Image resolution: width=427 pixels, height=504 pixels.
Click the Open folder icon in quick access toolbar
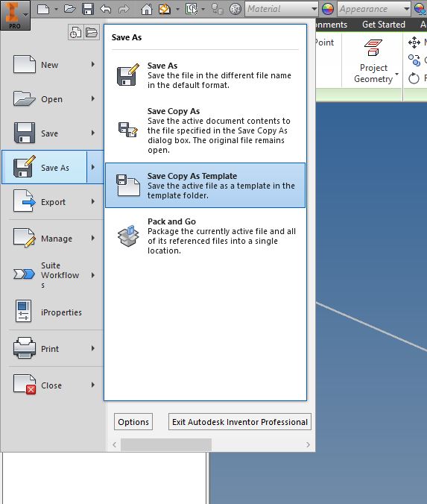pos(70,9)
